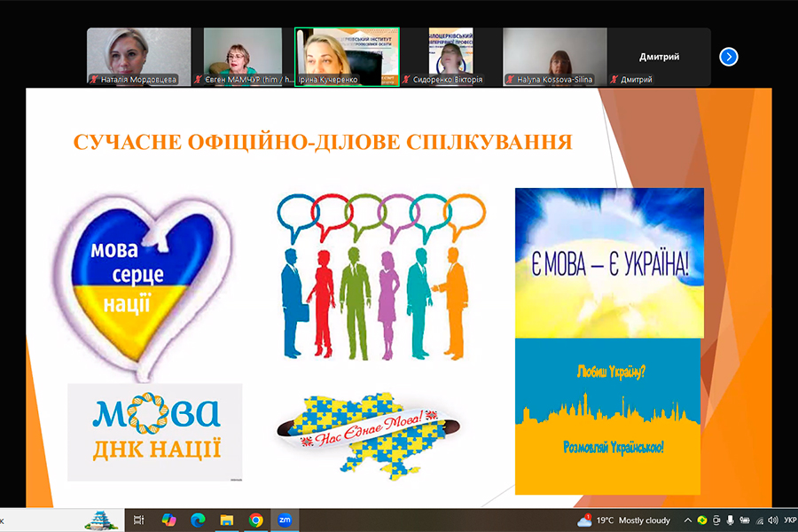Viewport: 798px width, 532px height.
Task: Click the Дмитрий participant tile
Action: coord(659,57)
